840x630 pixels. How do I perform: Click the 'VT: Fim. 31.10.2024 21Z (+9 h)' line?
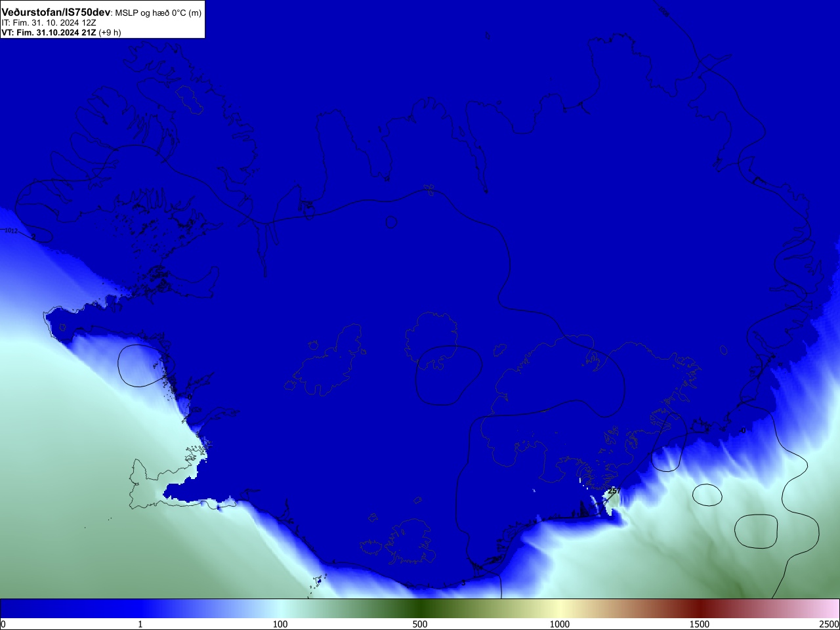click(x=61, y=32)
